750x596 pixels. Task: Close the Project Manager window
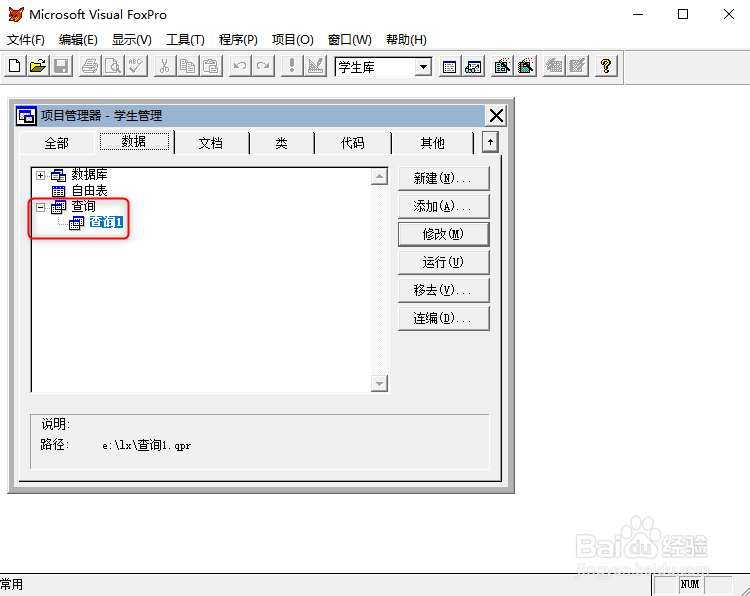(496, 116)
